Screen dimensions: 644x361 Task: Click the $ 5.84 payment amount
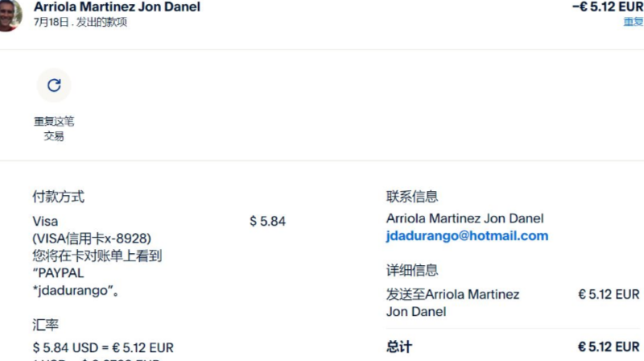point(267,221)
